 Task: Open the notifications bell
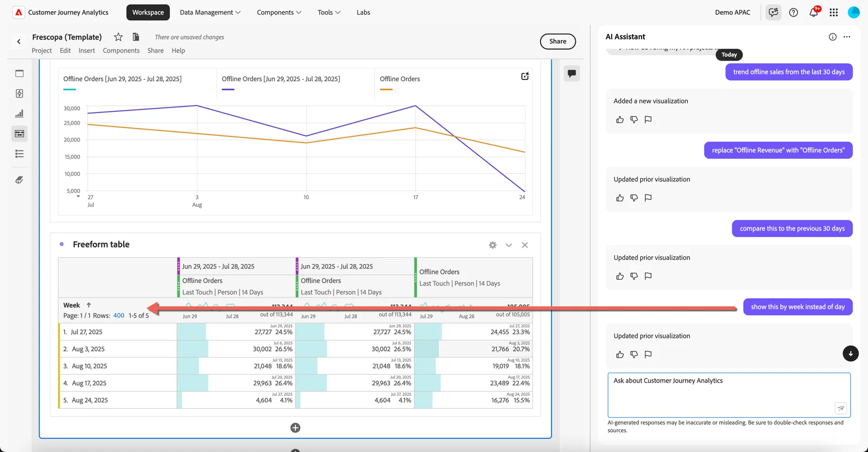814,12
